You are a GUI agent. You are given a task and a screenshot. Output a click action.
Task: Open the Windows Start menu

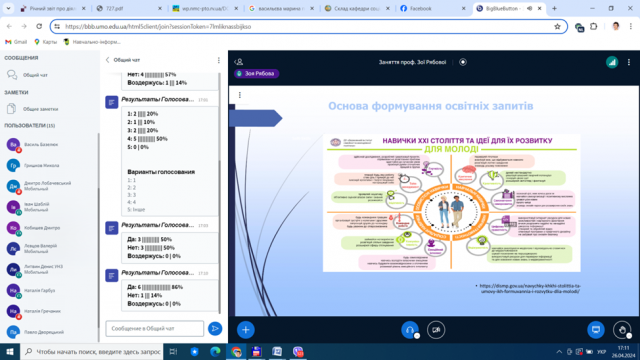pyautogui.click(x=10, y=352)
